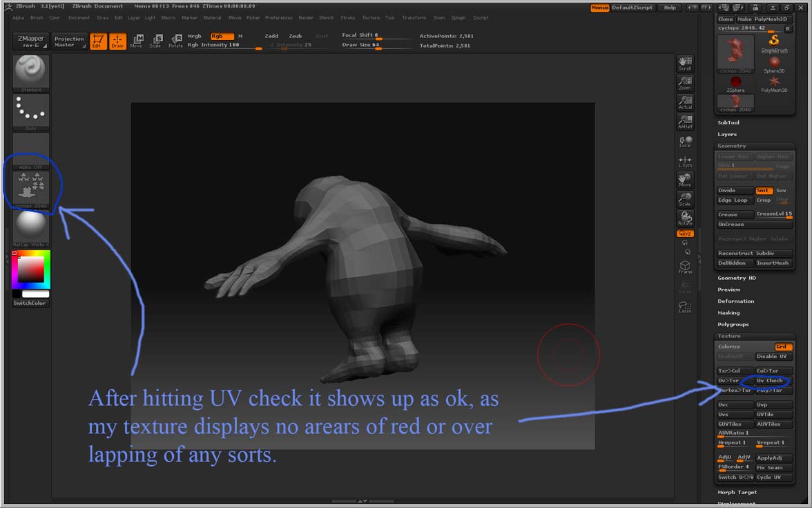Enable Zsub sculpting mode
The height and width of the screenshot is (508, 812).
coord(296,35)
